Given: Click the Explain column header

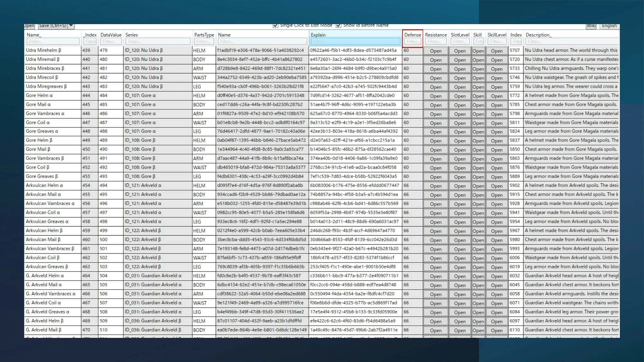Looking at the screenshot, I should tap(318, 35).
